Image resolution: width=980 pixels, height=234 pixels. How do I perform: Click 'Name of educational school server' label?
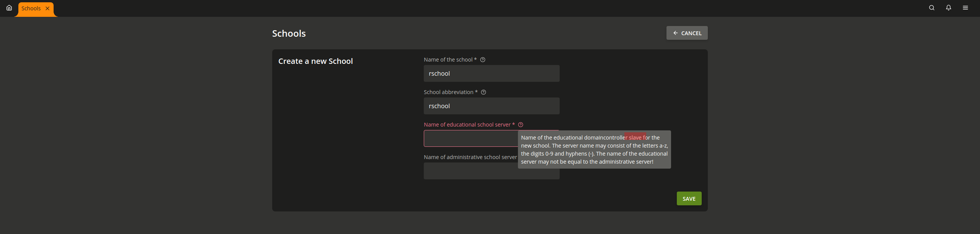(x=467, y=125)
